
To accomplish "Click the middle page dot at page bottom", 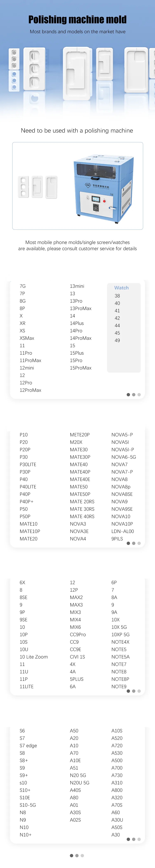I will (77, 856).
